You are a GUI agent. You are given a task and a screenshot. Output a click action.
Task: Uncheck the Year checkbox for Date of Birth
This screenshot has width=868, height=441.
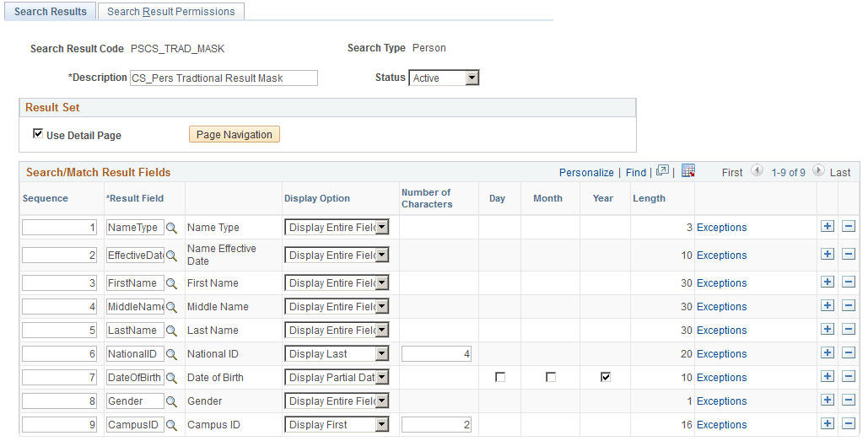coord(606,378)
